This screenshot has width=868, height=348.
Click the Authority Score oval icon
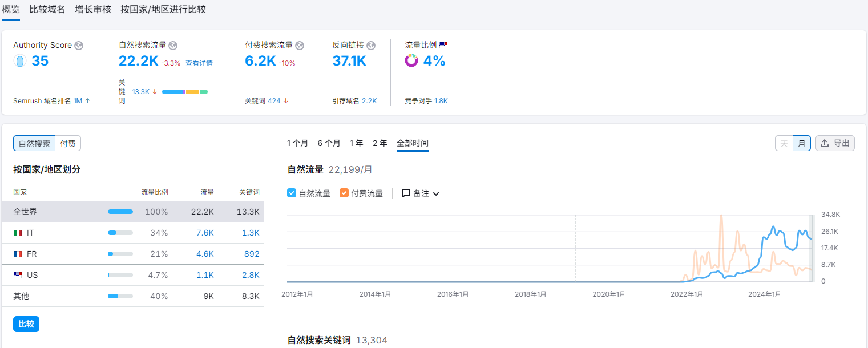coord(20,61)
